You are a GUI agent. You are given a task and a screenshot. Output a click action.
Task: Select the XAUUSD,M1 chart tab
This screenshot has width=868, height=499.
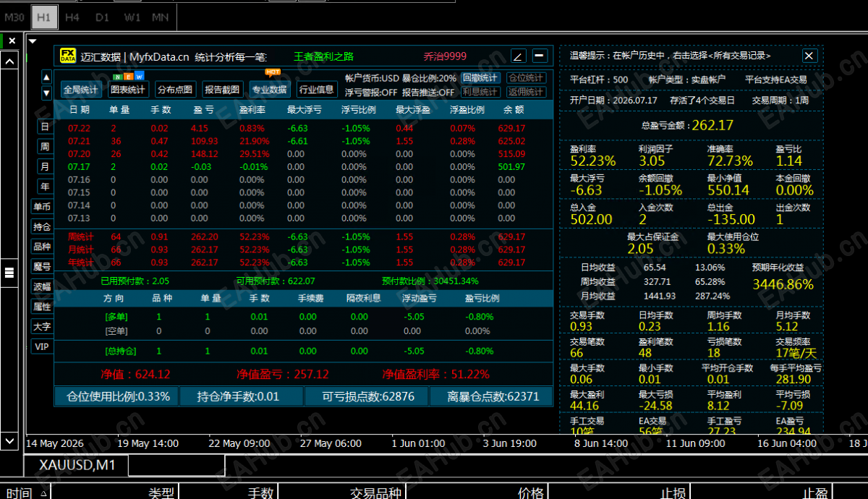point(77,465)
